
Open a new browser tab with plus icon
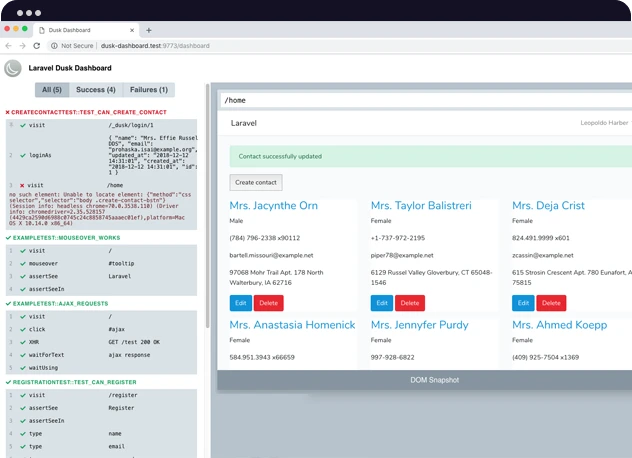(149, 30)
